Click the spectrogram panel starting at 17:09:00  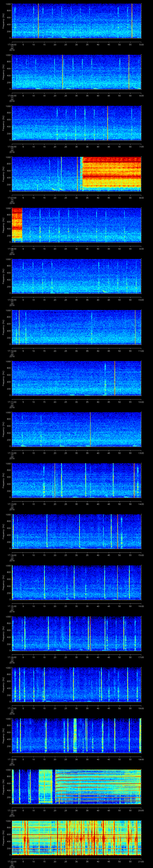click(x=77, y=276)
